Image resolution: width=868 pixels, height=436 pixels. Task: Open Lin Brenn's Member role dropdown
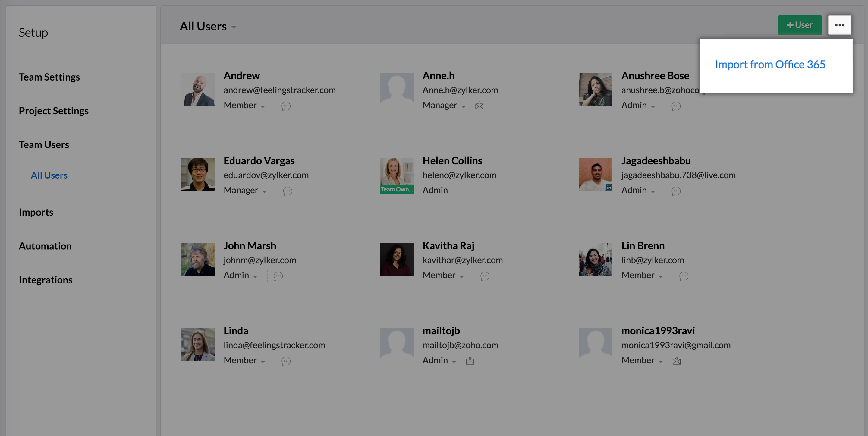(x=642, y=276)
